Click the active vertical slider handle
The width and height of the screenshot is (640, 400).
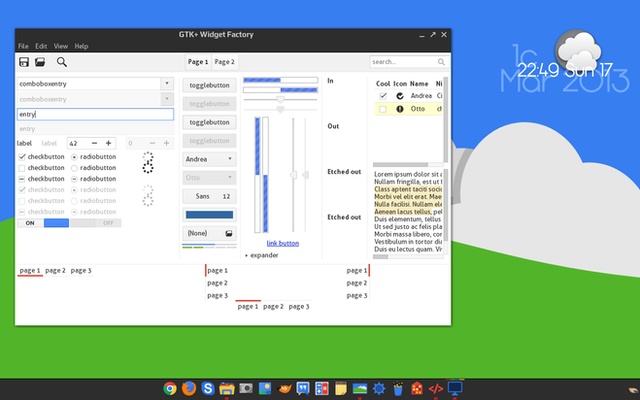293,175
